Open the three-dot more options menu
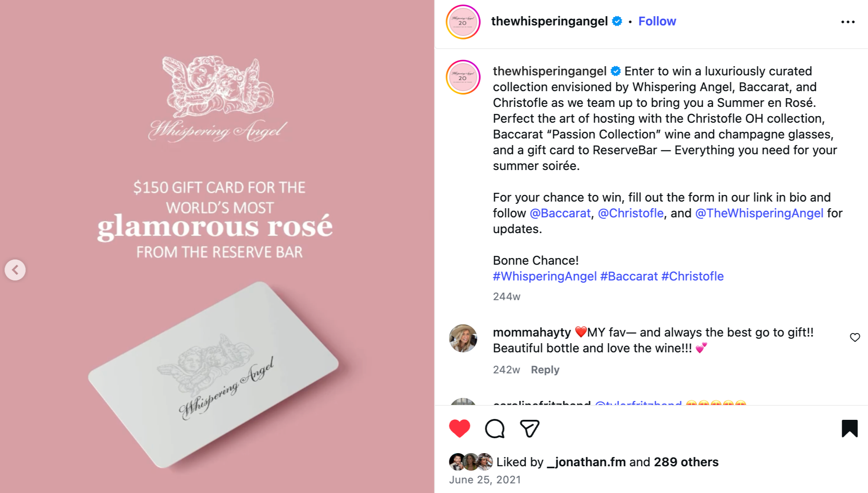 [848, 22]
